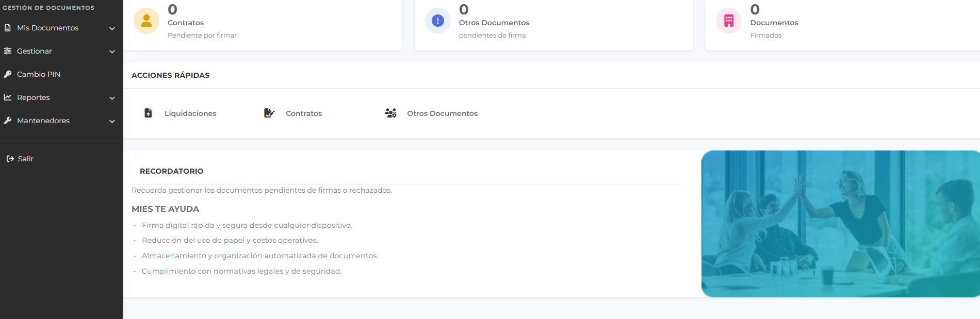The width and height of the screenshot is (980, 319).
Task: Expand the Mantenedores dropdown chevron
Action: (112, 121)
